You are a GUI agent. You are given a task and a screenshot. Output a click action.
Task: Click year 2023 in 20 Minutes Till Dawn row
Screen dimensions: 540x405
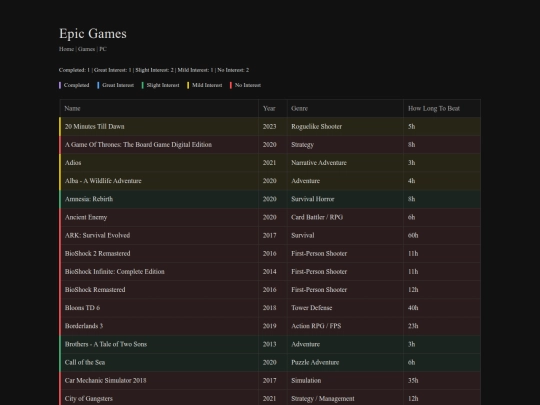pos(270,126)
